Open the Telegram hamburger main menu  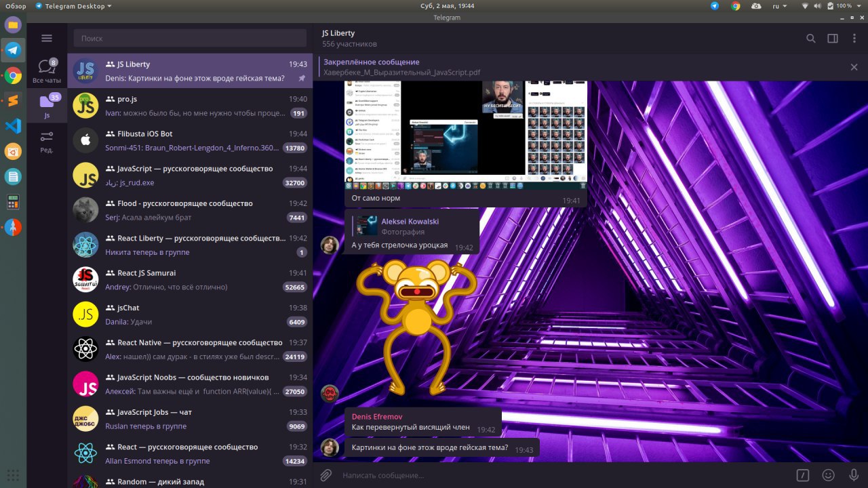[47, 39]
